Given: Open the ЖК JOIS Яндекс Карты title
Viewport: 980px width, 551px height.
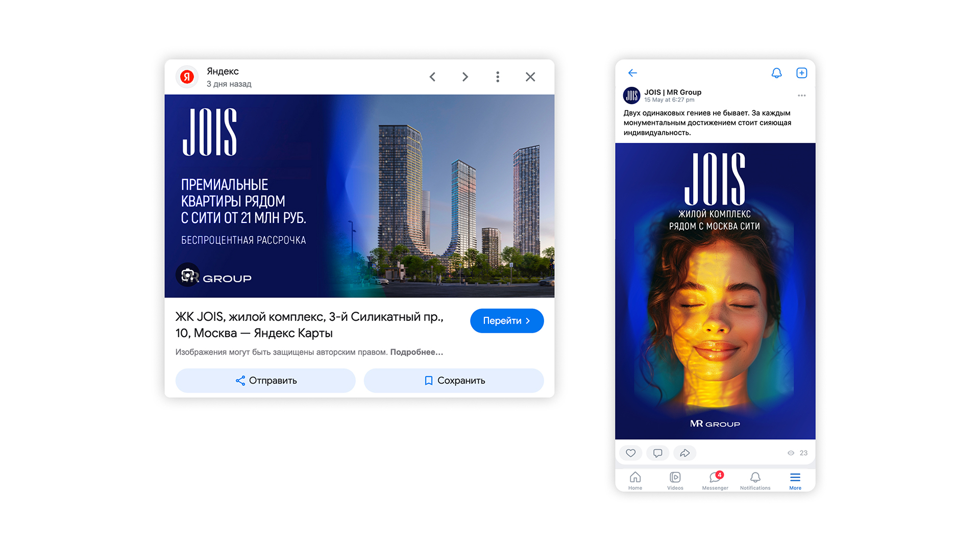Looking at the screenshot, I should click(309, 325).
